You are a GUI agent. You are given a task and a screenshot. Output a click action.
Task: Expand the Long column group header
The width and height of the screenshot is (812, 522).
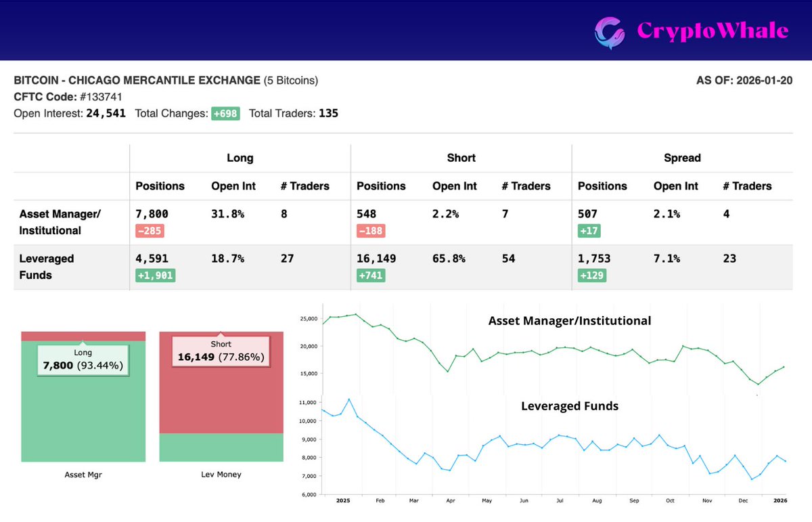[240, 158]
